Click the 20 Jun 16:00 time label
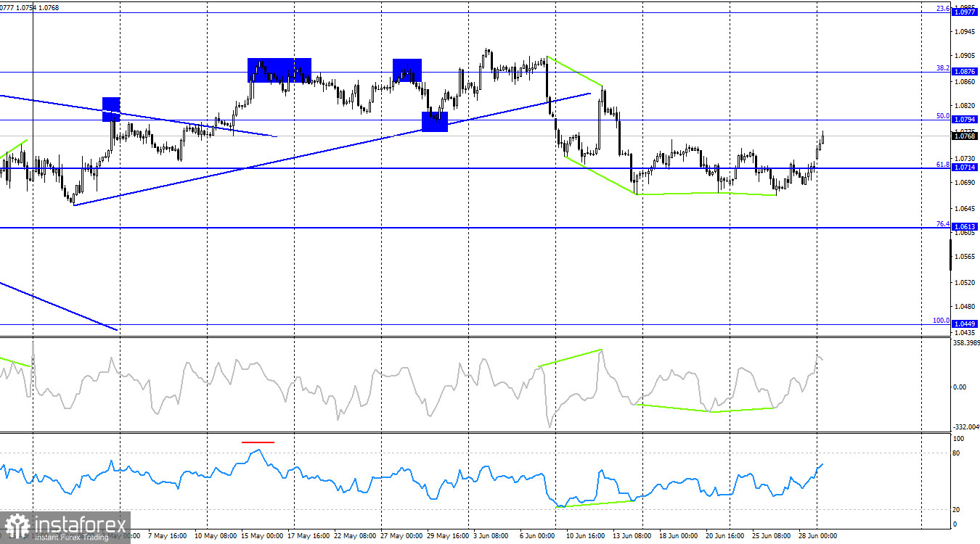Screen dimensions: 980x544 click(726, 536)
